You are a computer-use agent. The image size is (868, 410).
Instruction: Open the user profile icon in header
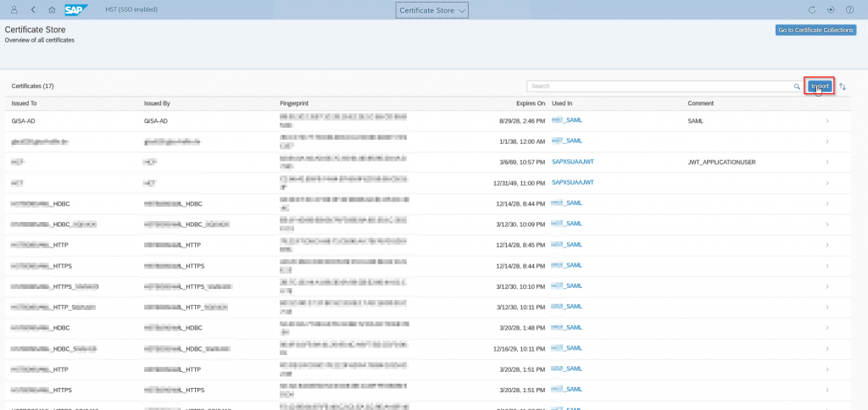click(x=14, y=10)
